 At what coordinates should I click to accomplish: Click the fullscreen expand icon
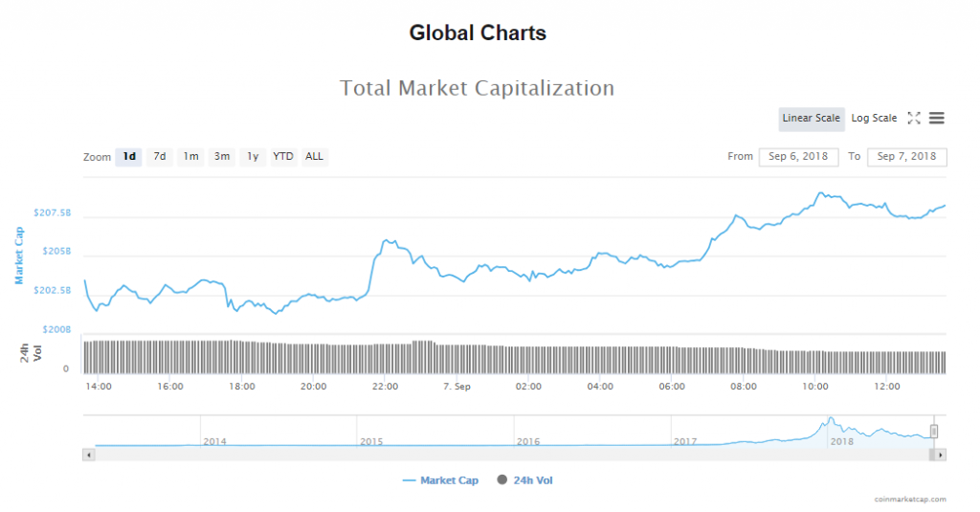(914, 118)
